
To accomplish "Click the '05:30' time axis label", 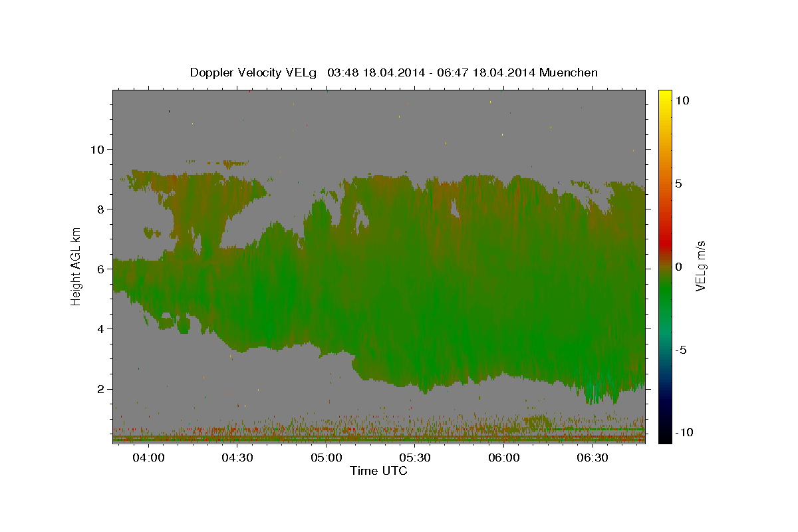I will (x=415, y=458).
